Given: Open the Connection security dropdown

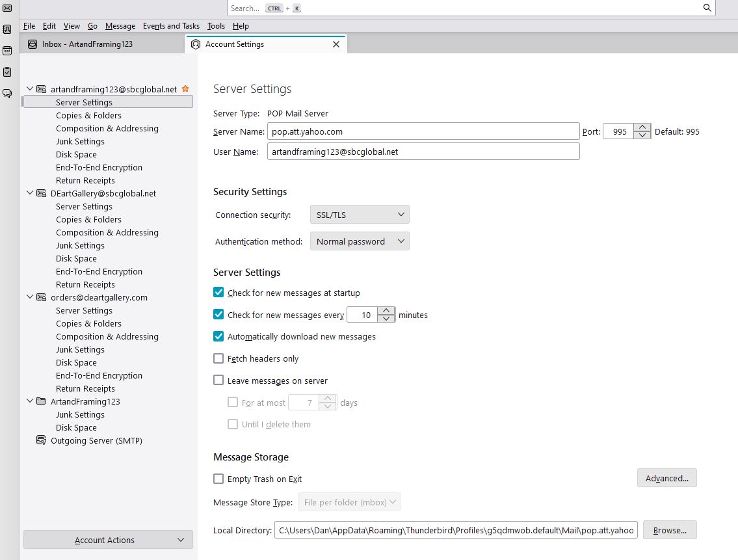Looking at the screenshot, I should (x=360, y=215).
